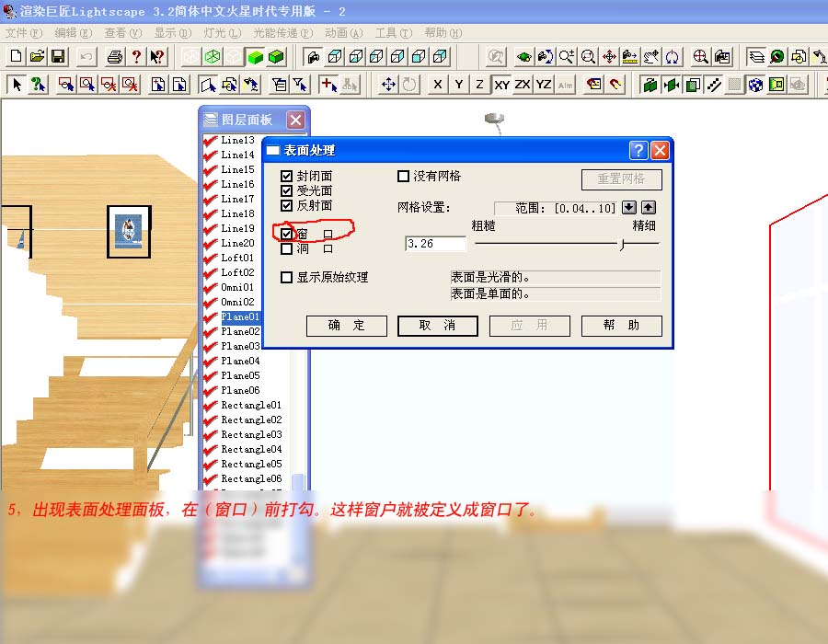Click the 帮助 button in dialog

coord(622,326)
